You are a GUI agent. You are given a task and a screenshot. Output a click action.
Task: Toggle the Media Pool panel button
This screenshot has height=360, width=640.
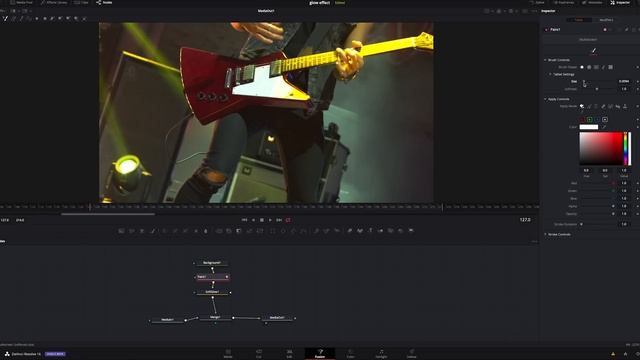point(21,2)
